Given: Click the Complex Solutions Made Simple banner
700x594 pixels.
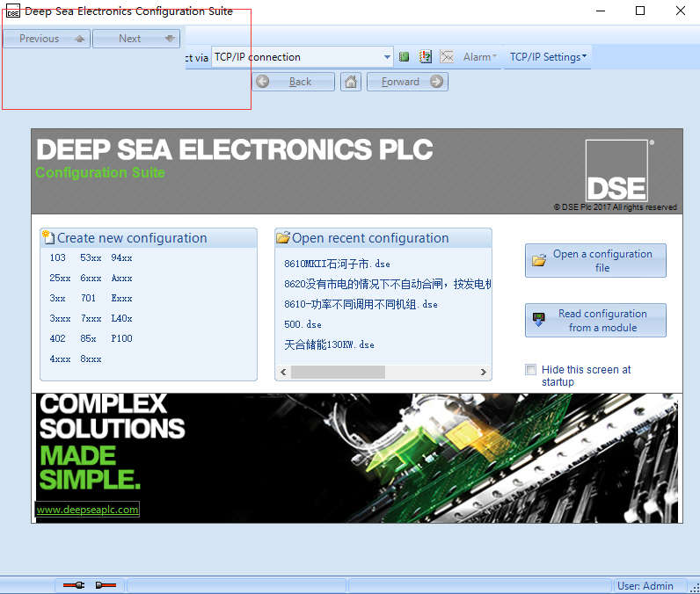Looking at the screenshot, I should 357,458.
